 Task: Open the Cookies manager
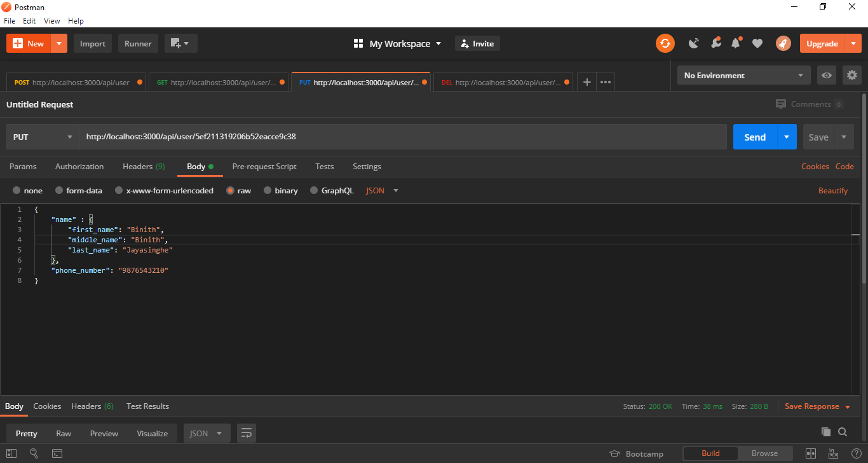click(x=815, y=166)
